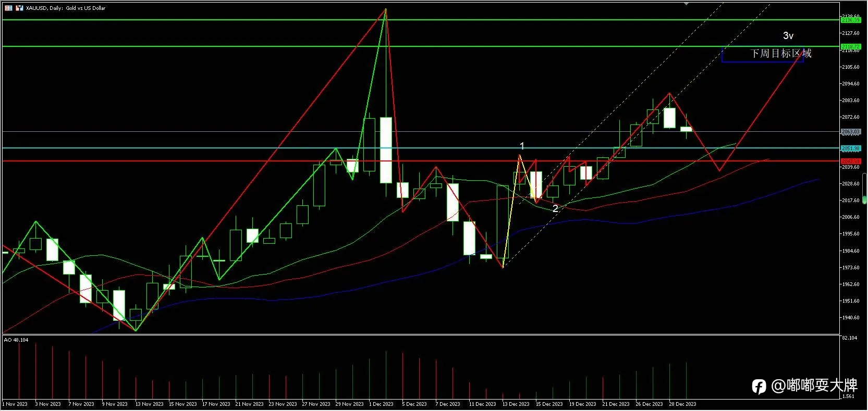868x411 pixels.
Task: Click the 29 Nov 2023 date label
Action: (349, 404)
